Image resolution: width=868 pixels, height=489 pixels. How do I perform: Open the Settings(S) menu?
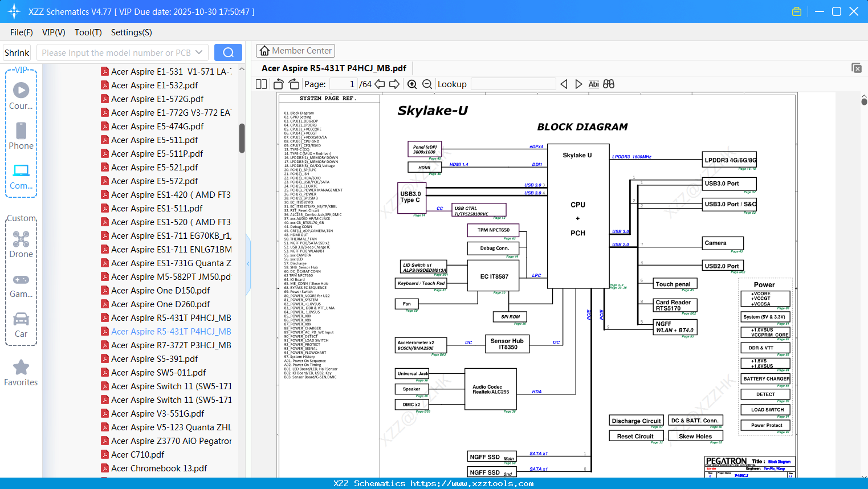[131, 32]
